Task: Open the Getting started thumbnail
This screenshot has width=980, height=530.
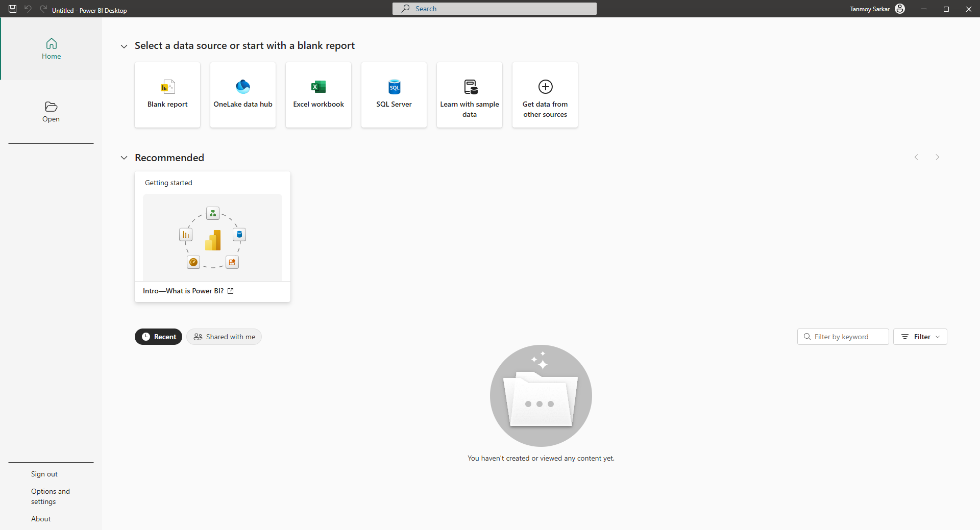Action: (212, 237)
